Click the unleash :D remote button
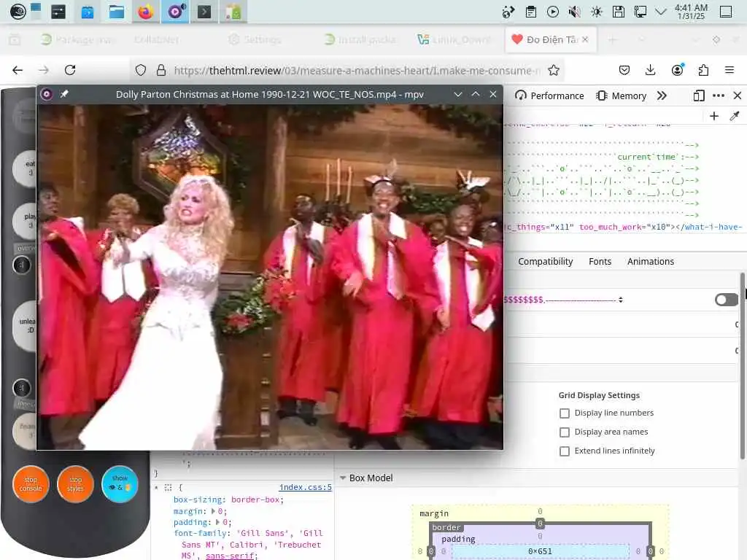 (x=26, y=326)
